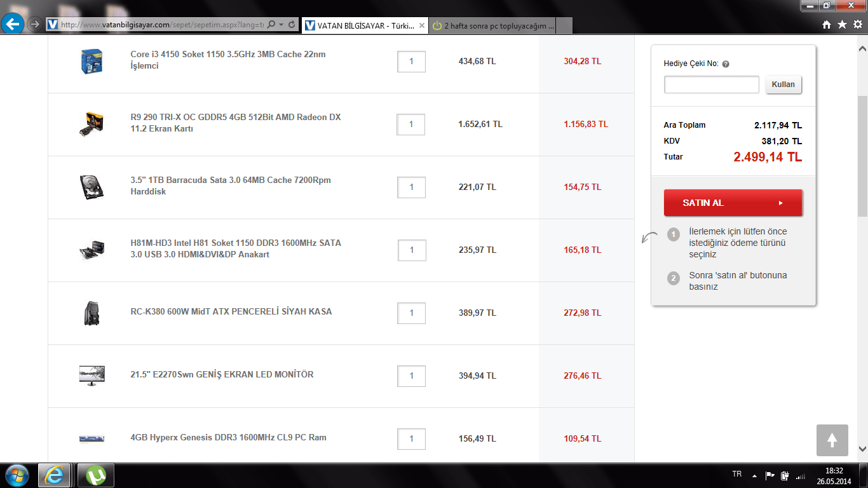Go back using the browser back arrow
868x488 pixels.
tap(13, 25)
